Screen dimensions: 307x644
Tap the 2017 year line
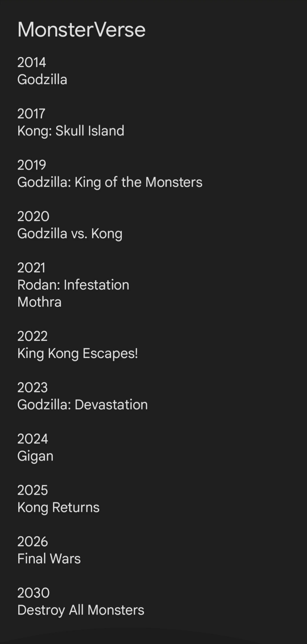pos(31,114)
